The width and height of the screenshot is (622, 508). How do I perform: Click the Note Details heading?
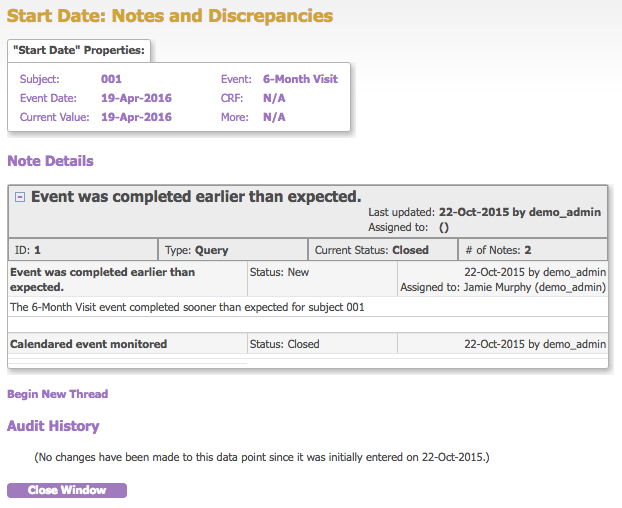pyautogui.click(x=50, y=161)
